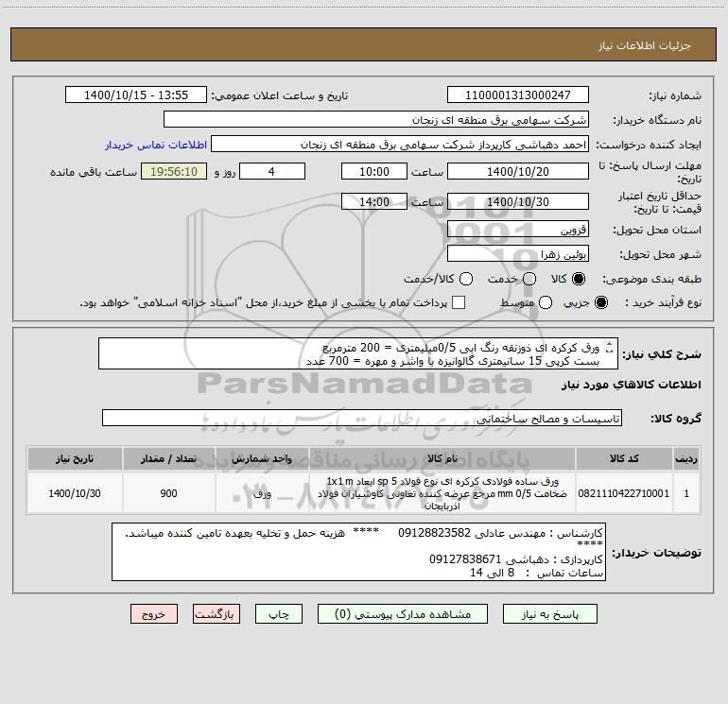Click the need date cell 1400/10/30 in table
The height and width of the screenshot is (704, 728).
75,493
